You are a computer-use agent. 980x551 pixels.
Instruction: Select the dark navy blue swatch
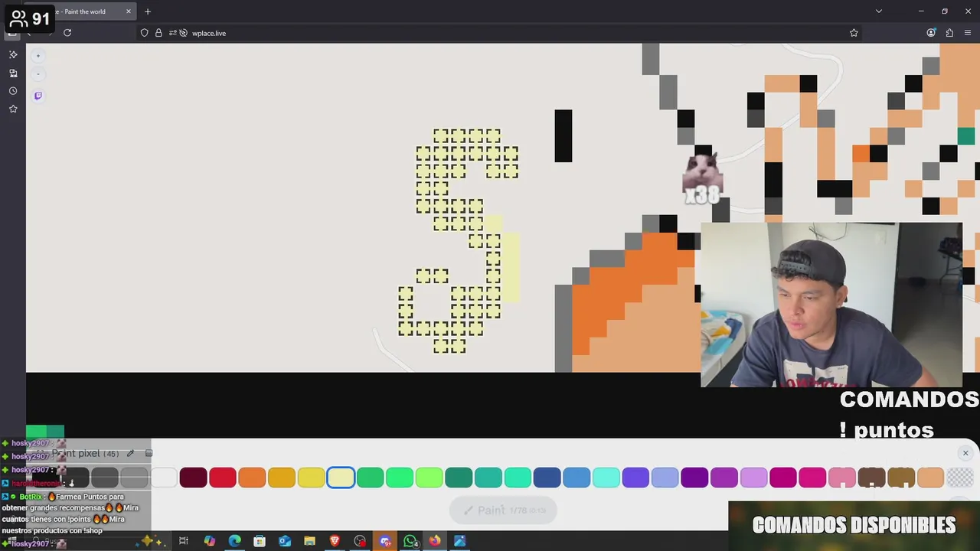[x=547, y=478]
